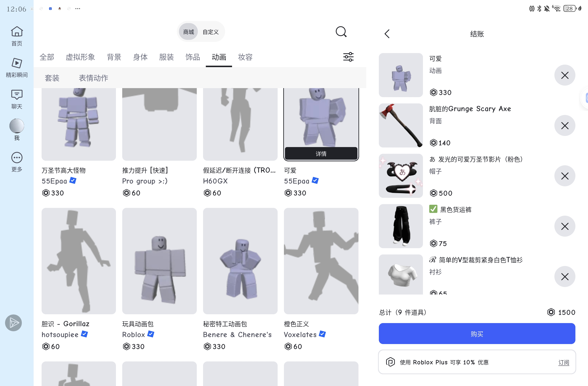Remove 黑色货运裤 from cart

(x=565, y=226)
